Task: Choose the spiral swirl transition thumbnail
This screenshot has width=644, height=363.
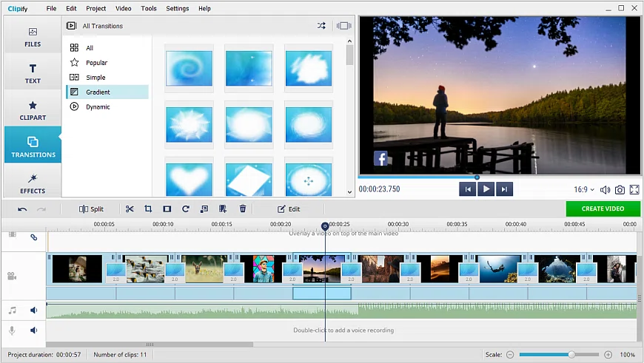Action: (189, 68)
